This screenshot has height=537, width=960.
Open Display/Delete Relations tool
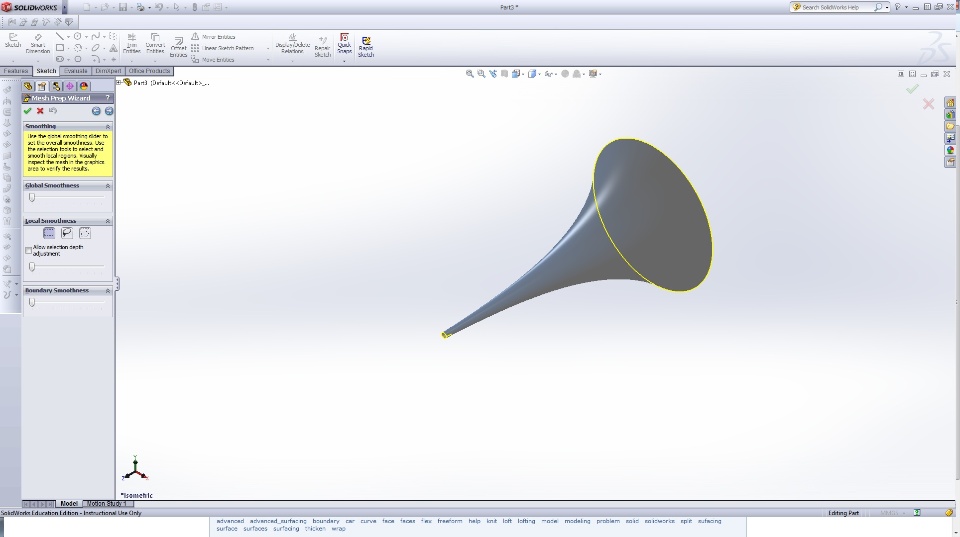(x=293, y=43)
